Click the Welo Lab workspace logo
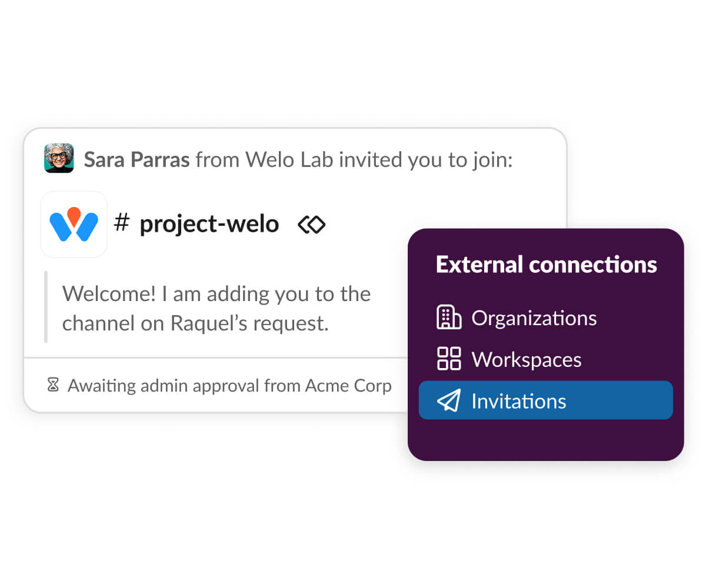Image resolution: width=706 pixels, height=588 pixels. pyautogui.click(x=74, y=224)
